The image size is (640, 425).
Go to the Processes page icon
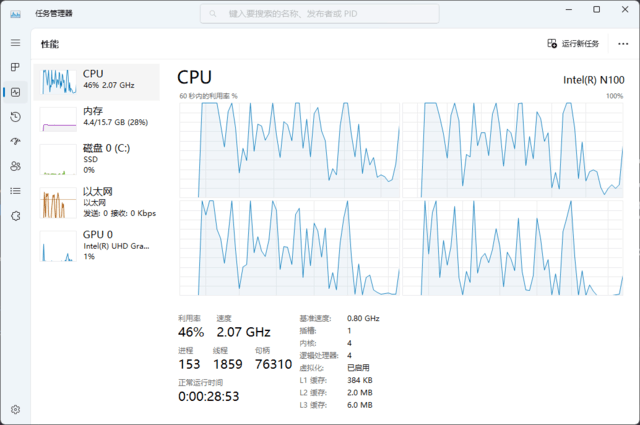[15, 67]
